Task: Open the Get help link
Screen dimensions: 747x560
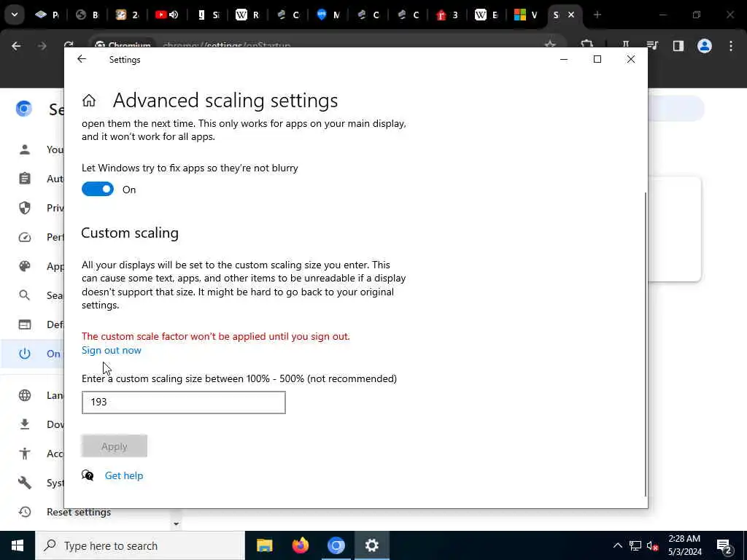Action: coord(124,475)
